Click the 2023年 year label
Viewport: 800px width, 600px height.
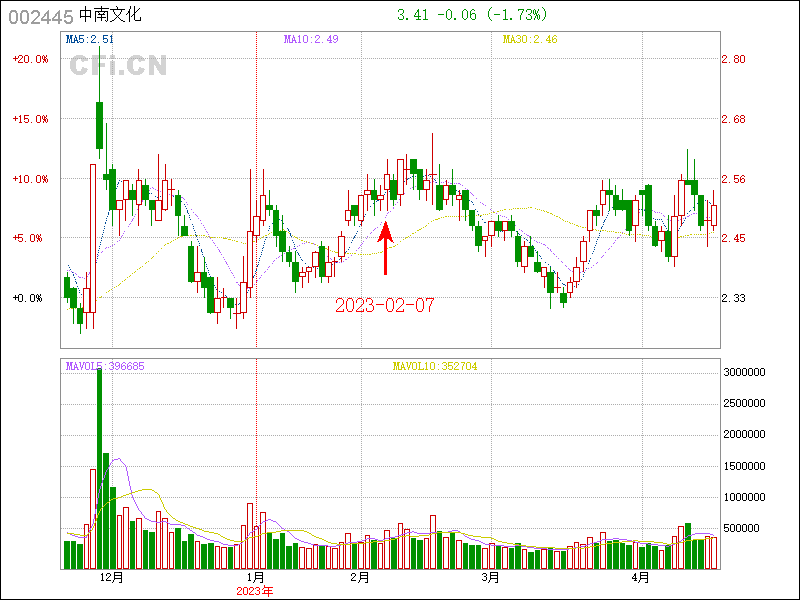point(254,591)
